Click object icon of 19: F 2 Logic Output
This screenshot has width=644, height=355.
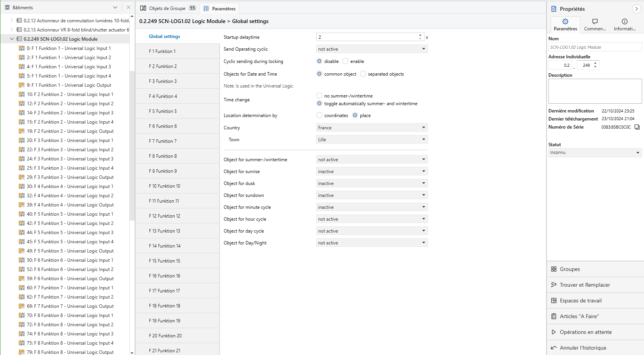(x=22, y=131)
